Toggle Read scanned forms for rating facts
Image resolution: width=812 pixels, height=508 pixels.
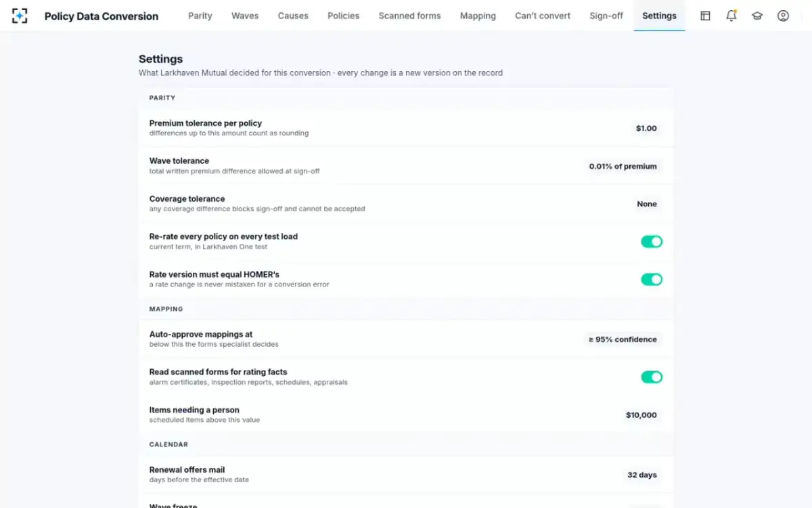(x=652, y=377)
